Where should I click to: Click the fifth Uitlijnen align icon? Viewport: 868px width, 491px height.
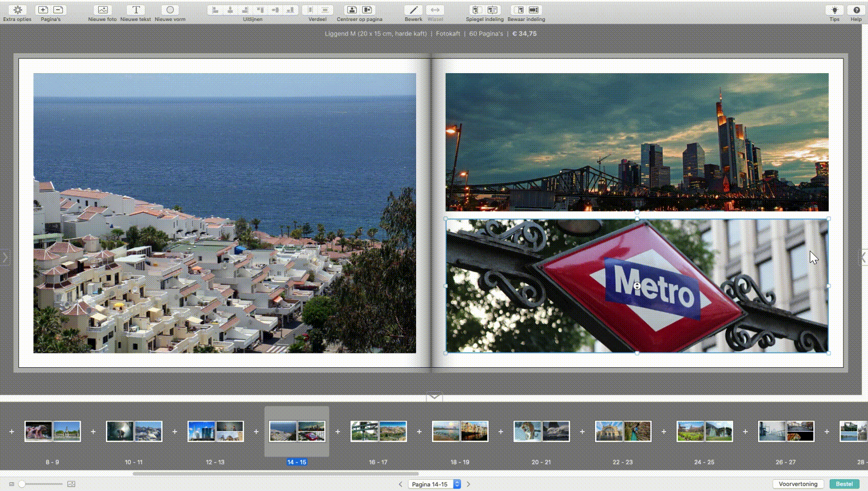[x=275, y=10]
